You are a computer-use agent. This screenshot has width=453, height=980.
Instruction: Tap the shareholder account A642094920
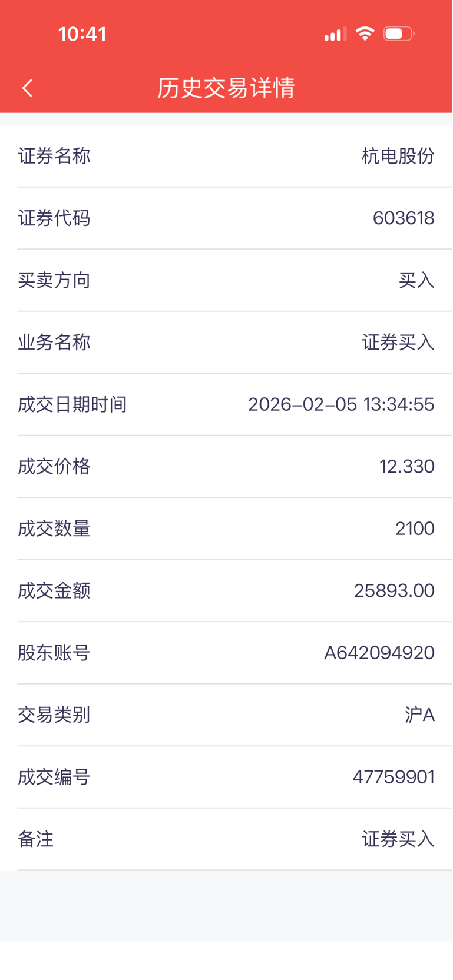[x=379, y=653]
